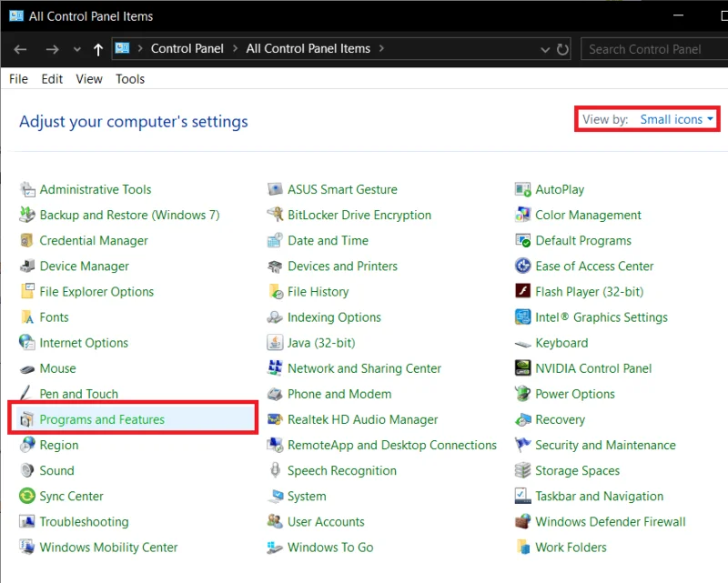Viewport: 728px width, 583px height.
Task: Click the ASUS Smart Gesture icon
Action: click(275, 189)
